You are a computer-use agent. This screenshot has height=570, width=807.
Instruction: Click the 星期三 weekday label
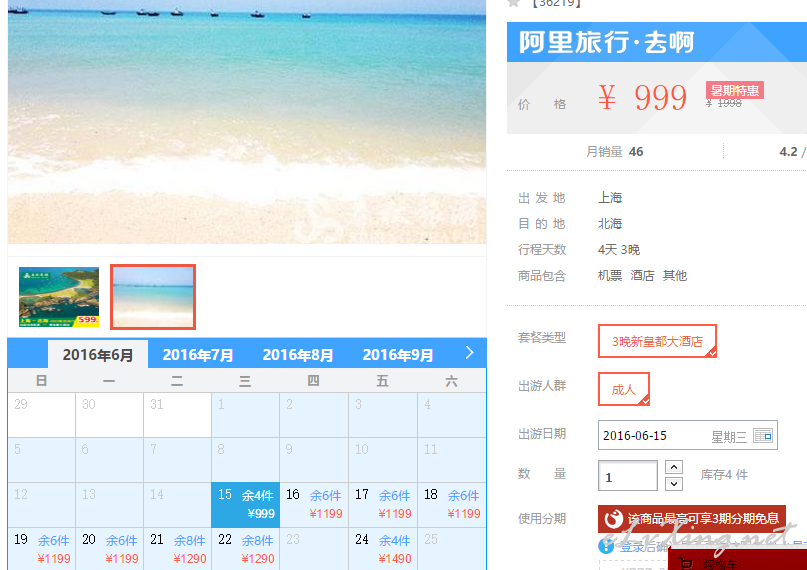tap(729, 437)
